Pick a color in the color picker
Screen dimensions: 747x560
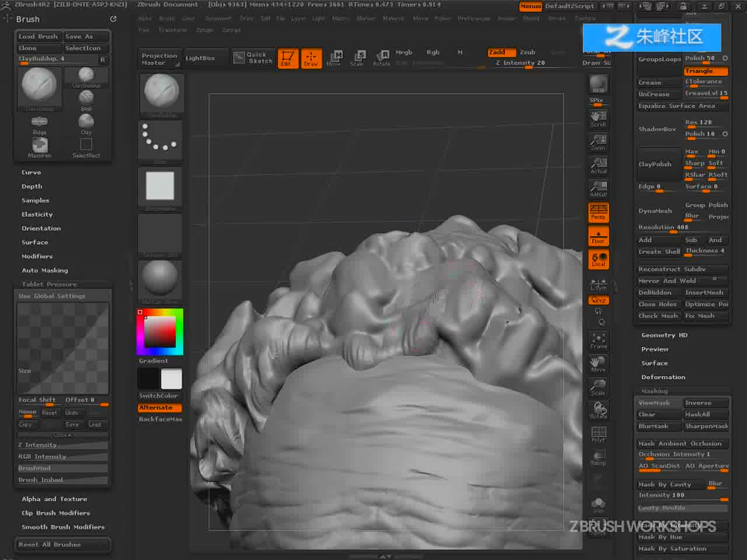click(x=160, y=332)
